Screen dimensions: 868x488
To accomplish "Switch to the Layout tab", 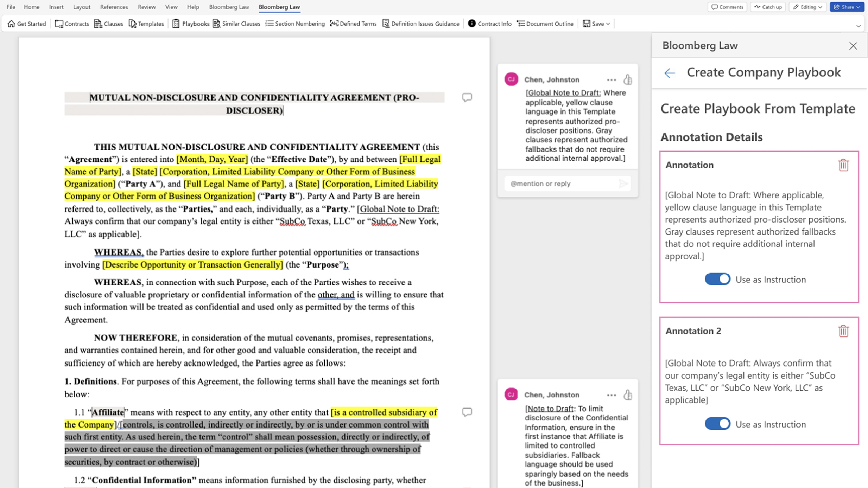I will click(x=82, y=7).
